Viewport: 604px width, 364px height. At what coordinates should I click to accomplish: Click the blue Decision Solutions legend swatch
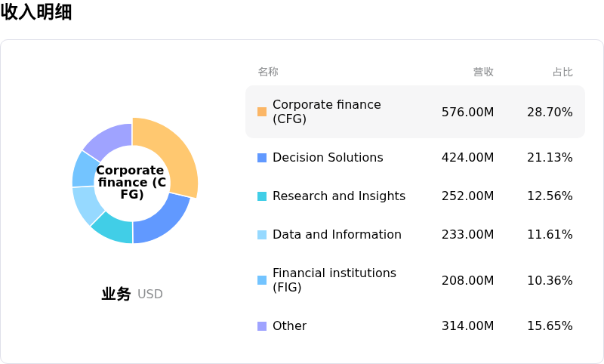pyautogui.click(x=262, y=158)
